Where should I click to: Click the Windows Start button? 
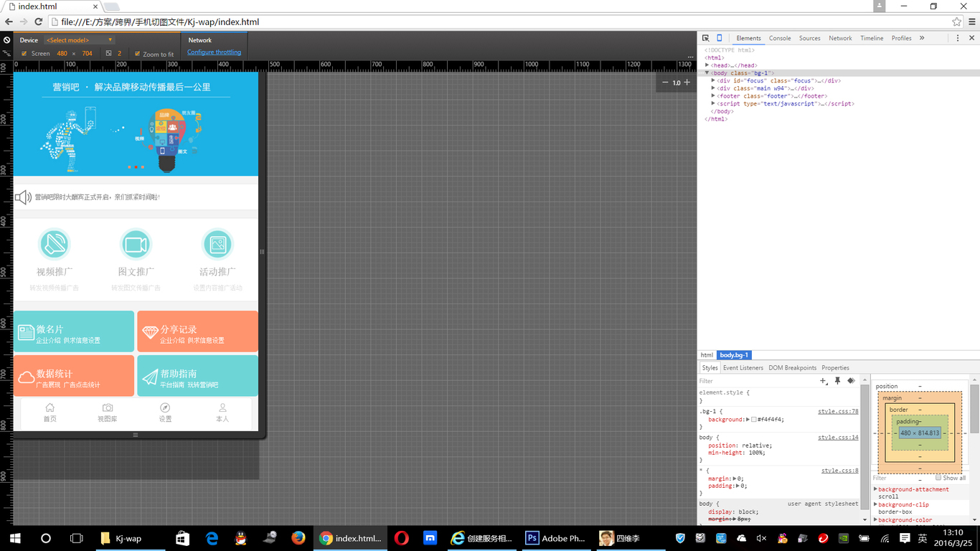click(14, 537)
